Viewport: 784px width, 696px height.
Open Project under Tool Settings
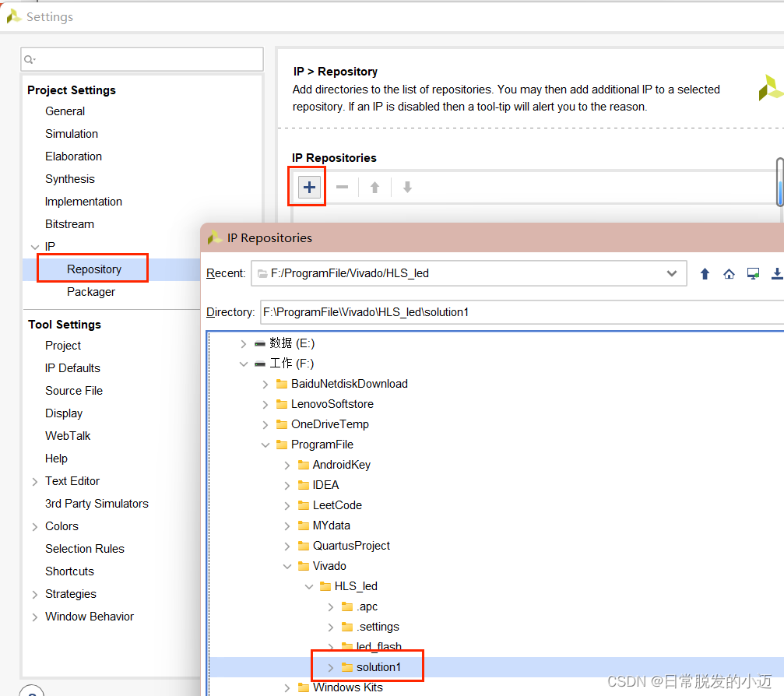pos(63,346)
